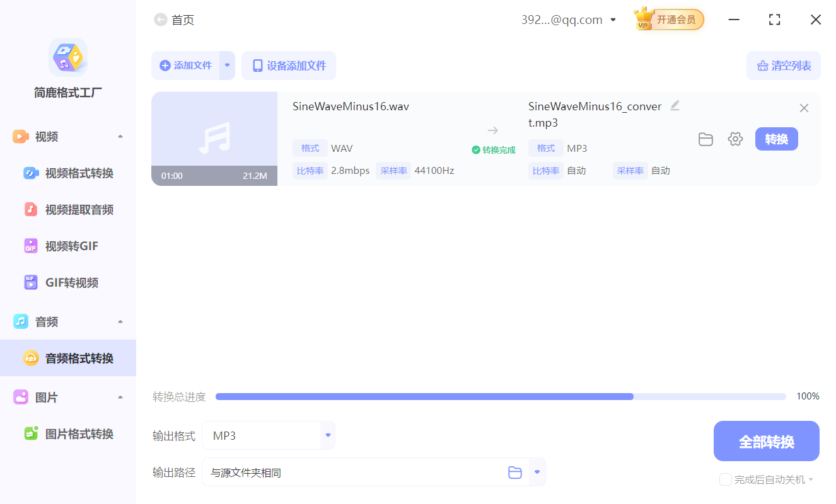Screen dimensions: 836x504
Task: Collapse the 音频 sidebar section
Action: 120,321
